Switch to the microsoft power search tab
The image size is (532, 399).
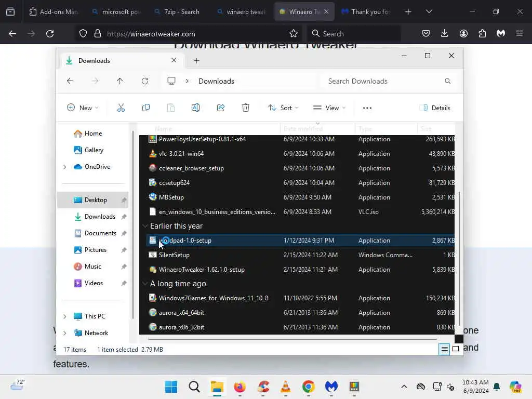click(116, 11)
